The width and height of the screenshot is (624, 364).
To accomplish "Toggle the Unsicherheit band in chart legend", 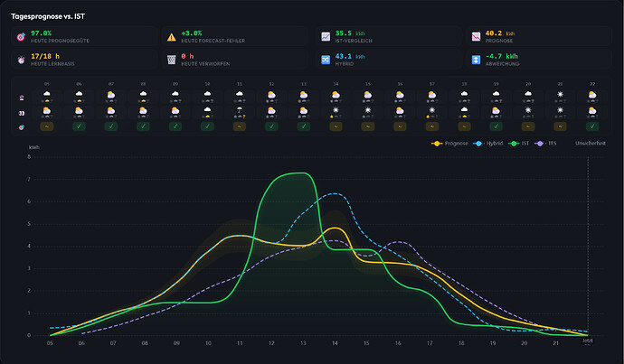I will [x=591, y=144].
